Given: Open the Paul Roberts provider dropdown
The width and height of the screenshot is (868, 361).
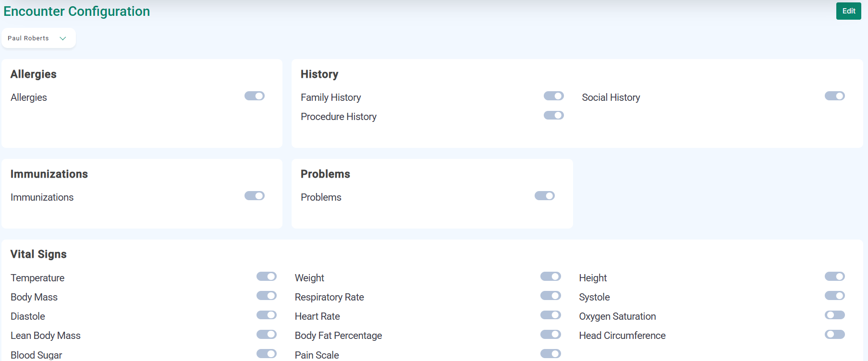Looking at the screenshot, I should tap(38, 38).
